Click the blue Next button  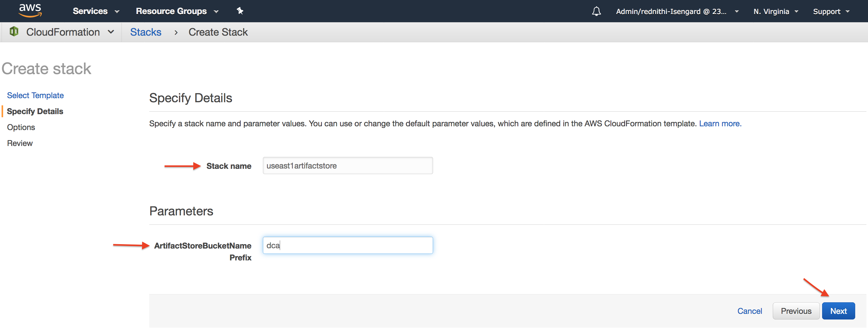point(838,311)
